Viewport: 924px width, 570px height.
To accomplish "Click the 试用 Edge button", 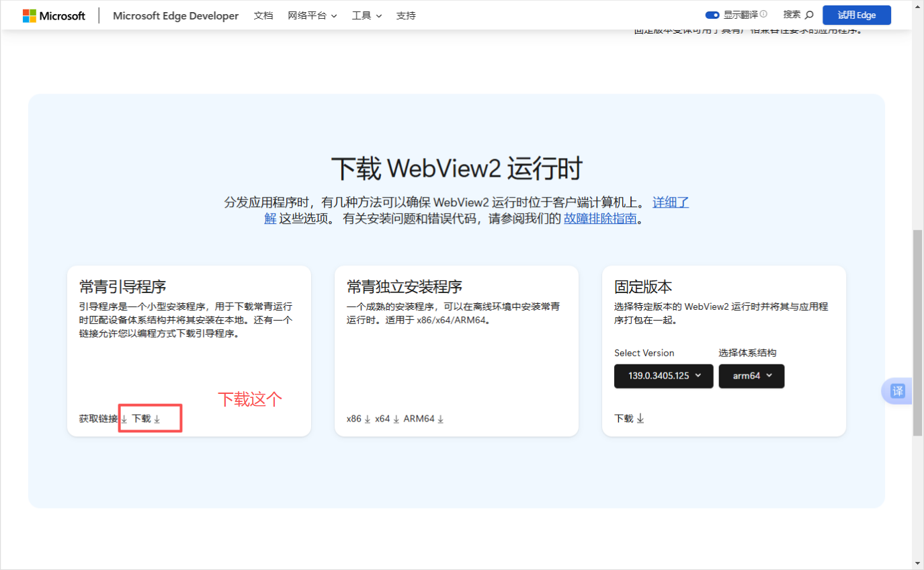I will (x=856, y=15).
